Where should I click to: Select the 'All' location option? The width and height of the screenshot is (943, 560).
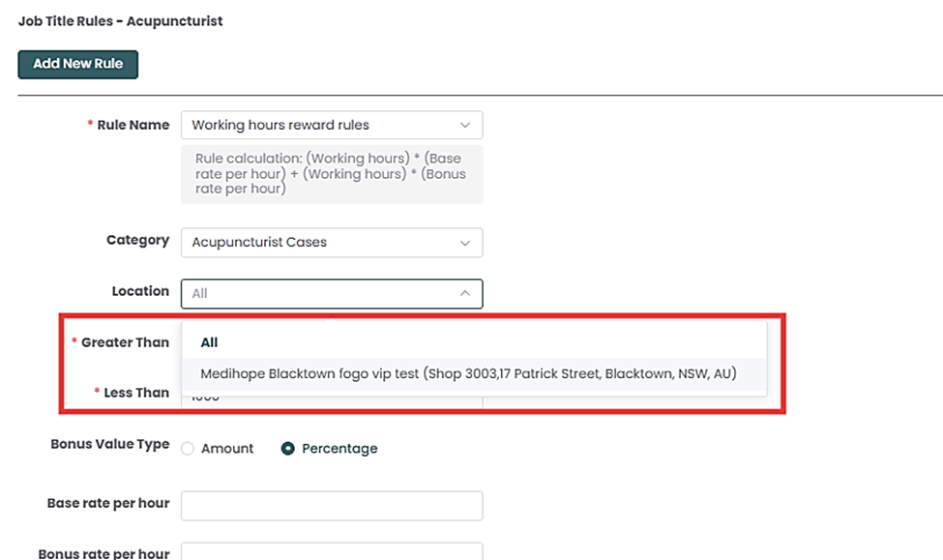[209, 341]
